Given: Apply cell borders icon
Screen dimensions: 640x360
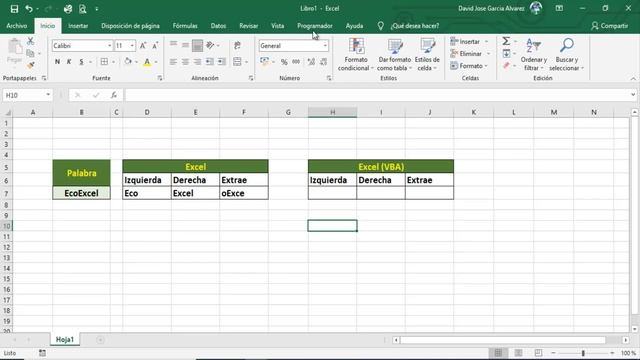Looking at the screenshot, I should pyautogui.click(x=104, y=62).
